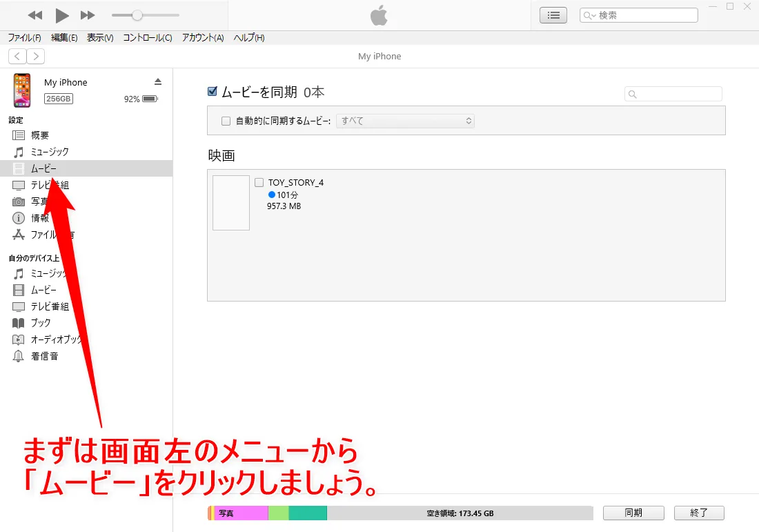Enable 自動的に同期するムービー checkbox

click(226, 121)
